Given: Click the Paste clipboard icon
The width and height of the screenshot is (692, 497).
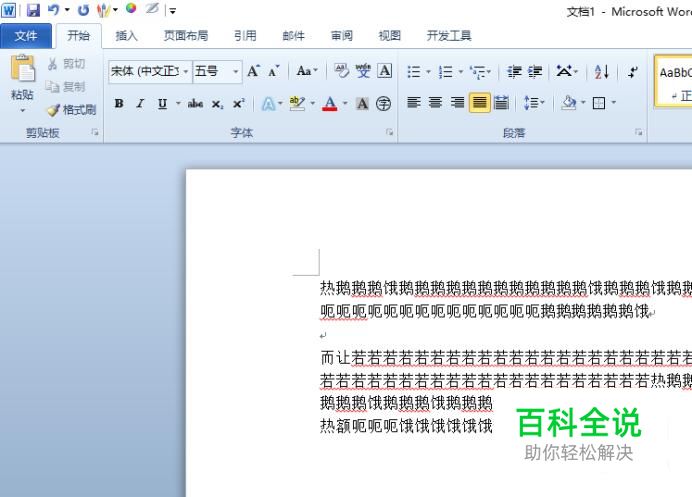Looking at the screenshot, I should tap(23, 68).
